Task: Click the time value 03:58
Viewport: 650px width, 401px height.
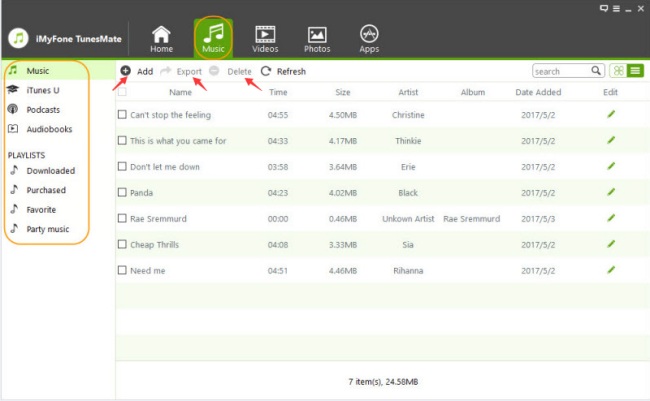Action: (x=278, y=167)
